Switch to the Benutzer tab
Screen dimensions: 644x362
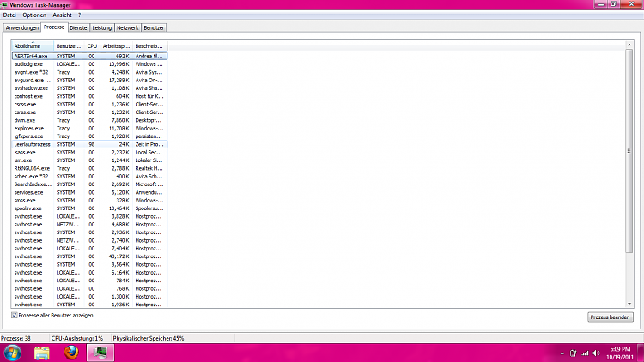154,28
